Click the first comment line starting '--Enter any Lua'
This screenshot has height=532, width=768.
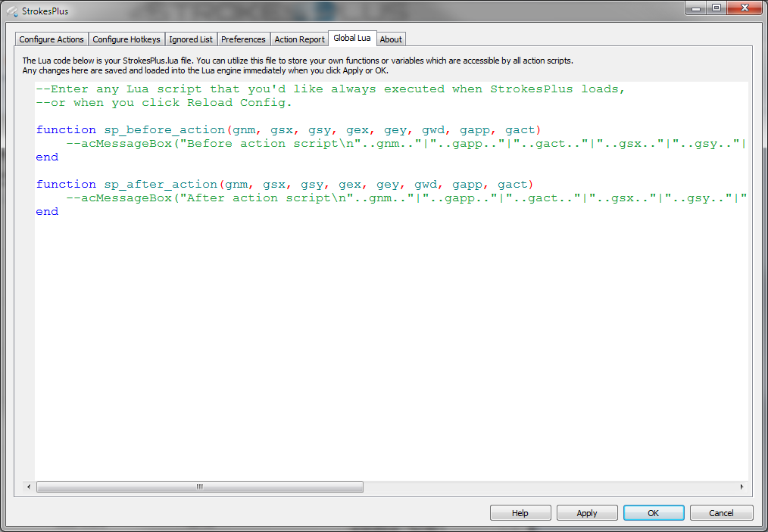point(330,89)
